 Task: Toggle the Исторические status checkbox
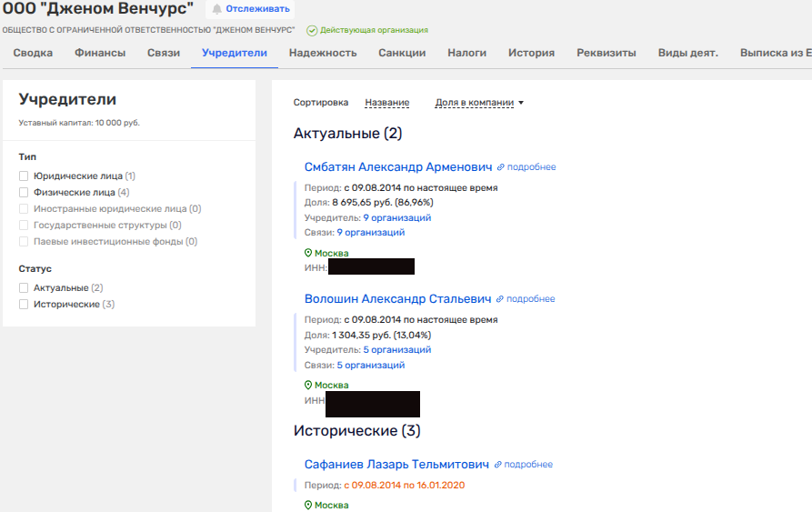25,305
